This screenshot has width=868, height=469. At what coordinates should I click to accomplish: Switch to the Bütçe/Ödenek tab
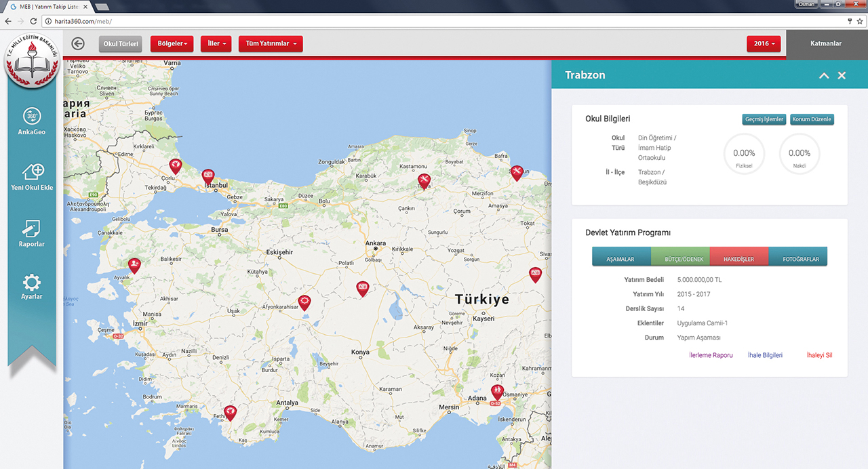(680, 259)
